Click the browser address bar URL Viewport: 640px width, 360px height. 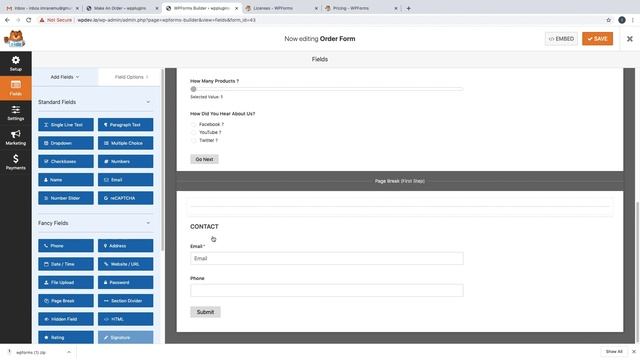167,20
